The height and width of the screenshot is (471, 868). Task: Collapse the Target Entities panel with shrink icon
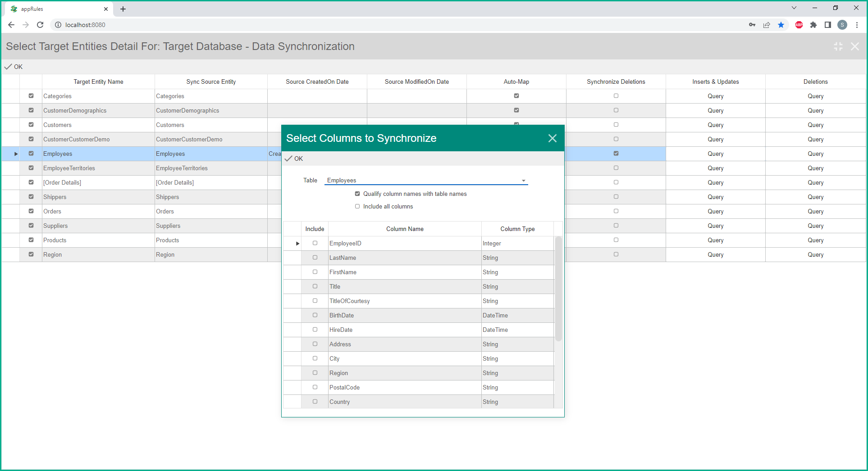click(x=838, y=46)
